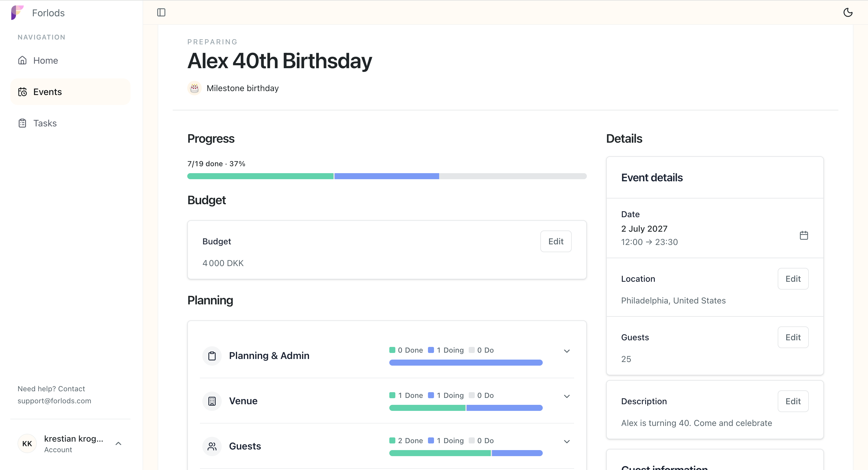Image resolution: width=868 pixels, height=470 pixels.
Task: Open the date calendar icon in Event details
Action: tap(804, 235)
